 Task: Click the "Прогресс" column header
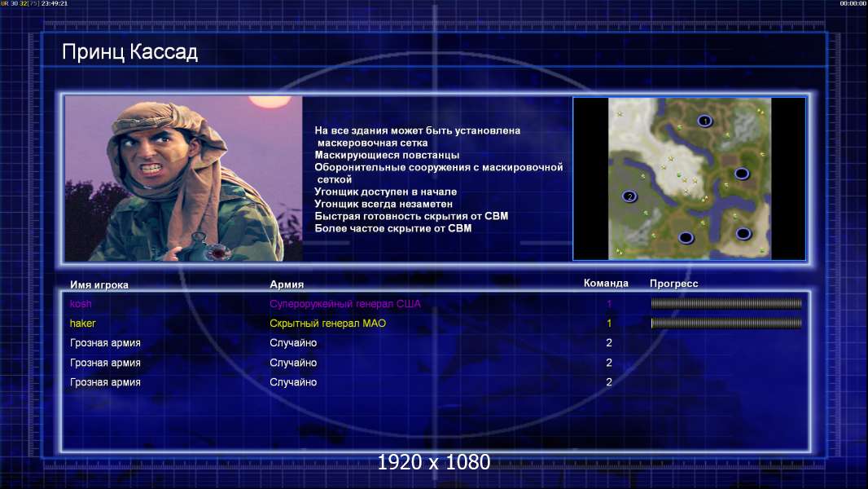673,283
